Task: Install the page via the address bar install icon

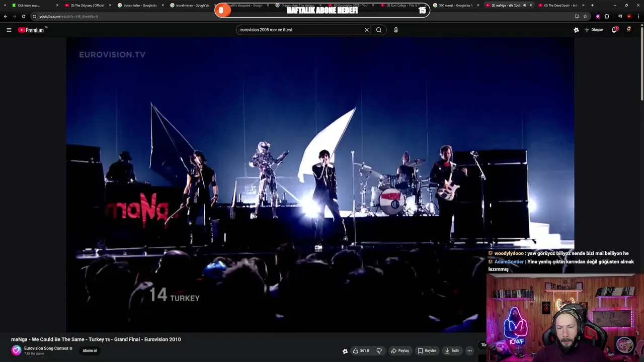Action: click(x=577, y=16)
